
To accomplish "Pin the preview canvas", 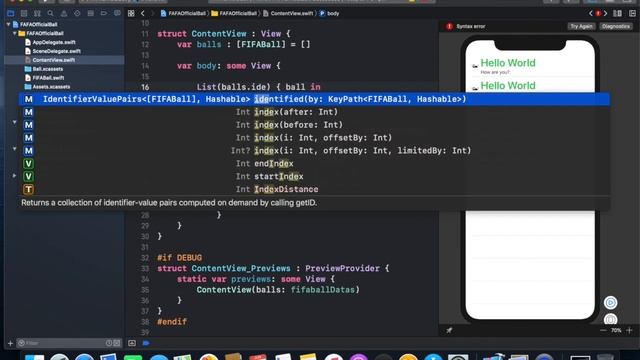I will (x=449, y=330).
